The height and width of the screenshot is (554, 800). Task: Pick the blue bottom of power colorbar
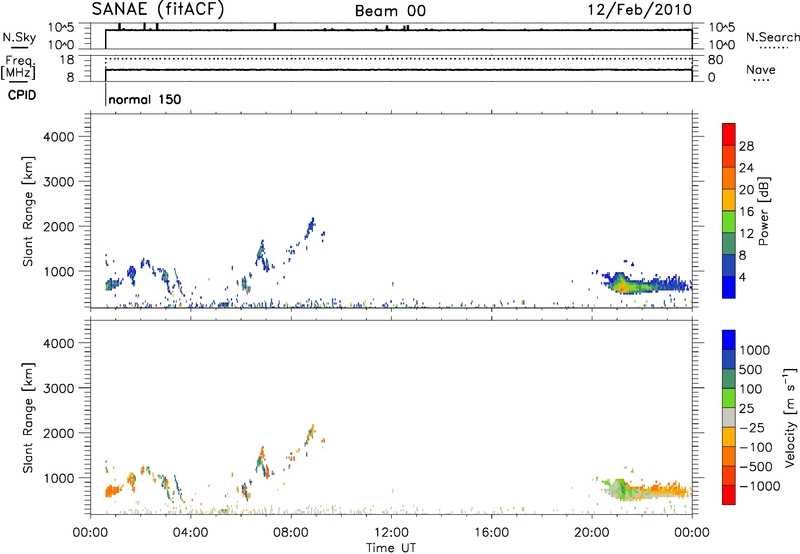(729, 287)
